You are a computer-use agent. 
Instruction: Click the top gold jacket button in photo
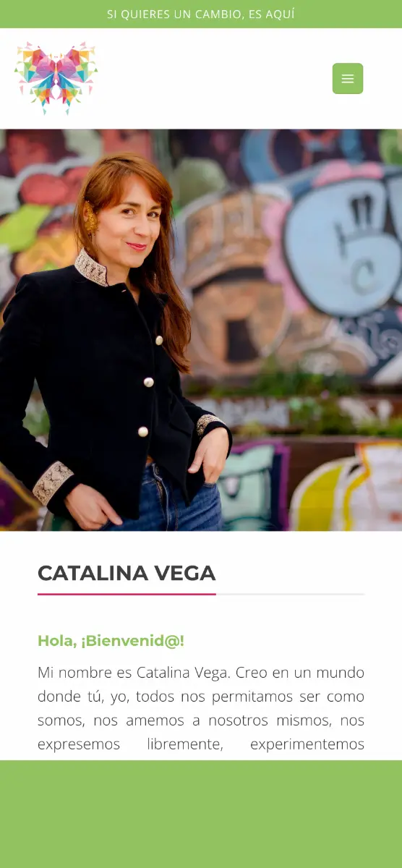(x=158, y=341)
